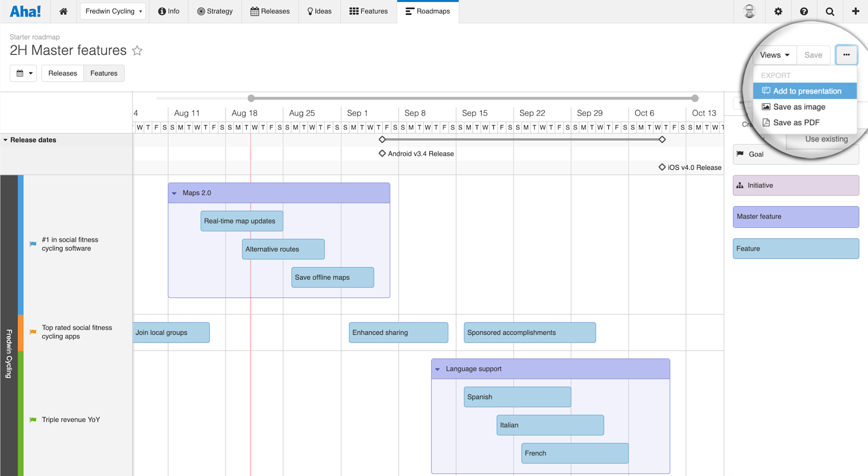Click the Use existing button

pyautogui.click(x=826, y=139)
